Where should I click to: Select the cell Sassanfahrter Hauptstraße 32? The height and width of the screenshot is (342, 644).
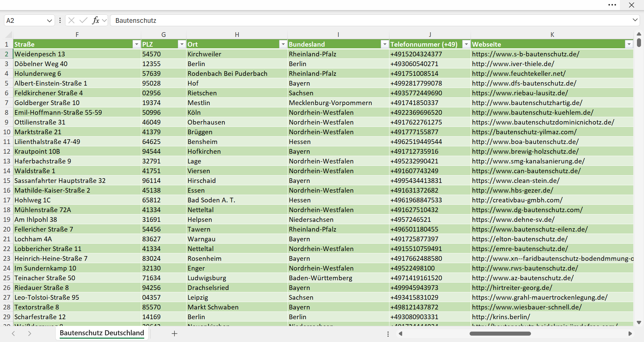coord(77,181)
